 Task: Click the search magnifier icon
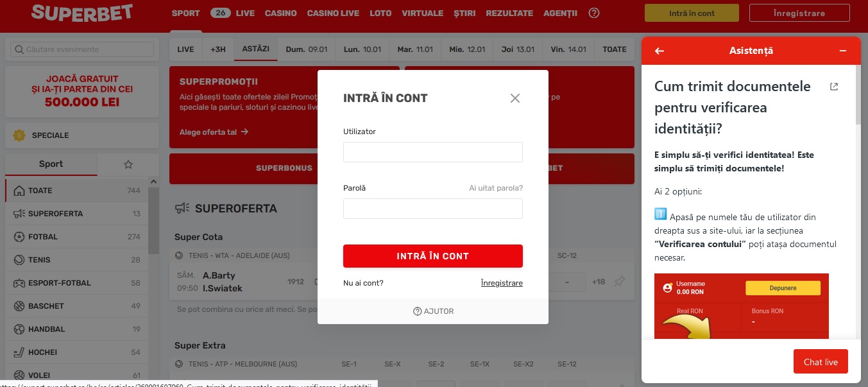click(19, 49)
